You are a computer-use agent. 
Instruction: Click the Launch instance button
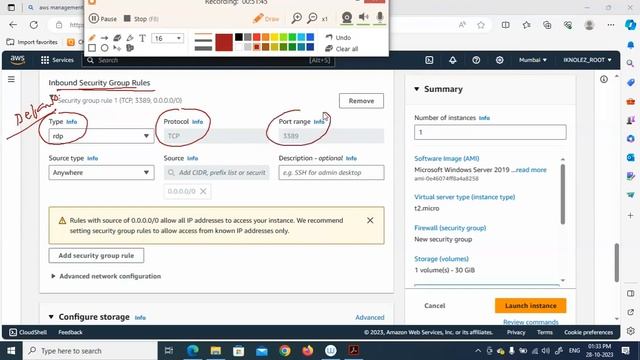(531, 306)
